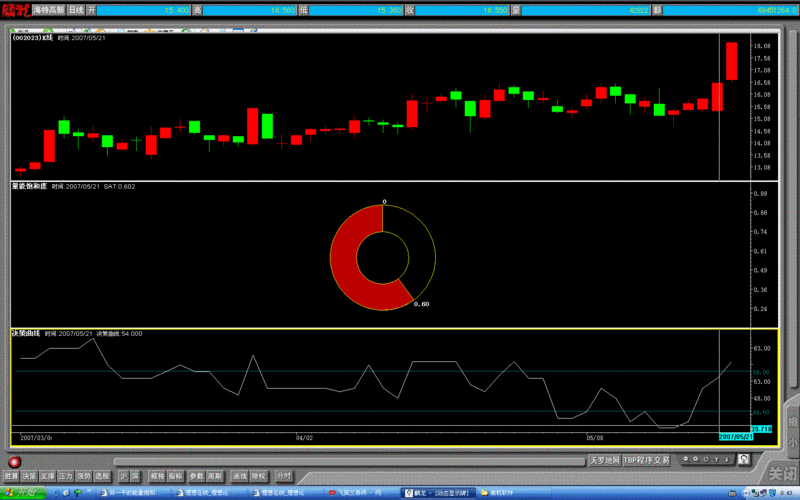Screen dimensions: 800x500
Task: Click the 天罗地网 button
Action: tap(603, 461)
